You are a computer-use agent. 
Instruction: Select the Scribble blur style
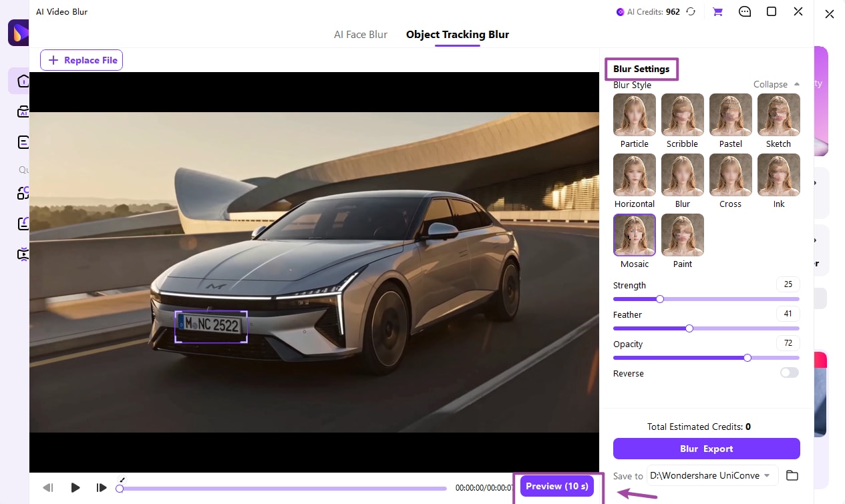click(683, 115)
